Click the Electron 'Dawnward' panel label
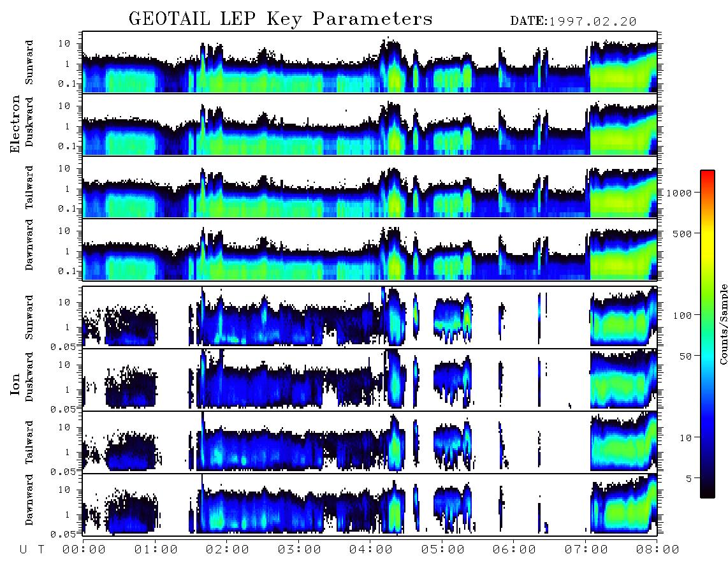 pyautogui.click(x=29, y=245)
